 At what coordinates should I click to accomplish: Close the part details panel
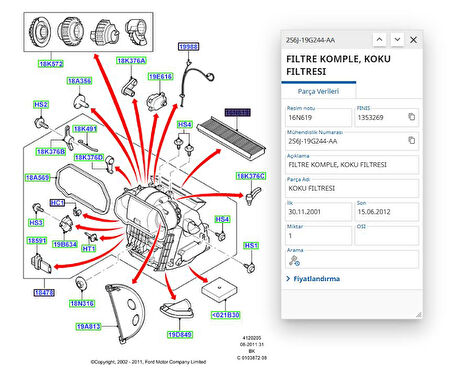413,40
